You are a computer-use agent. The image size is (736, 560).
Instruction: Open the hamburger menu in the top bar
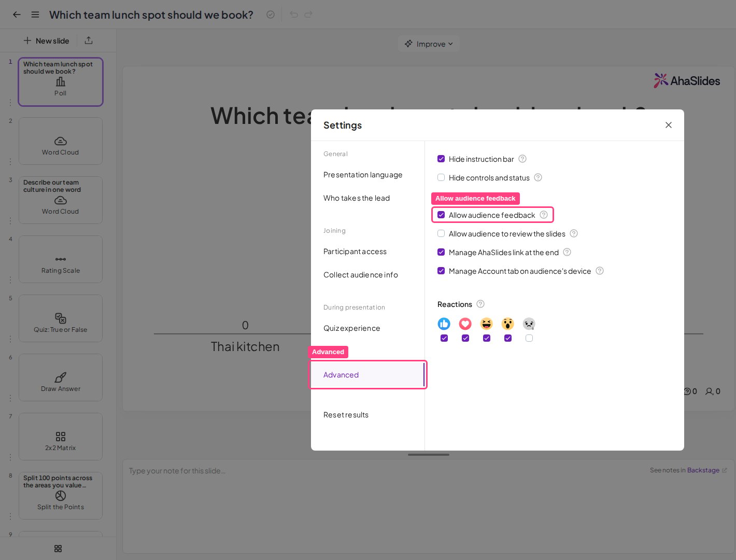click(x=35, y=15)
